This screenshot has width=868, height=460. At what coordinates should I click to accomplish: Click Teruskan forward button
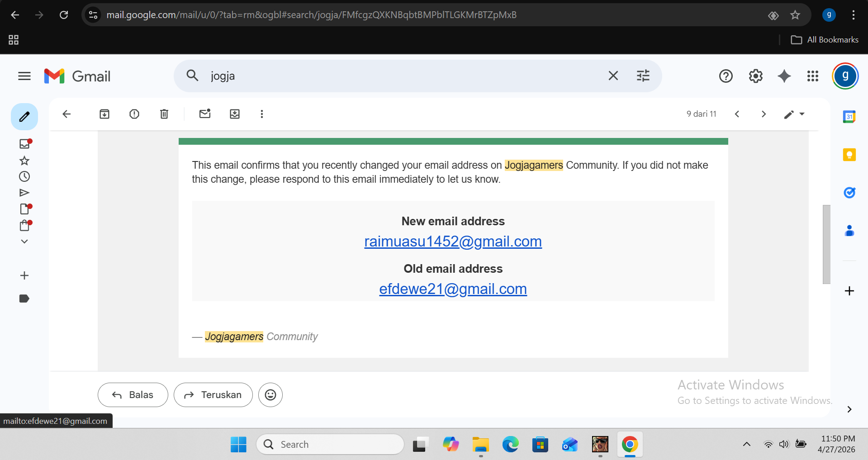point(213,395)
